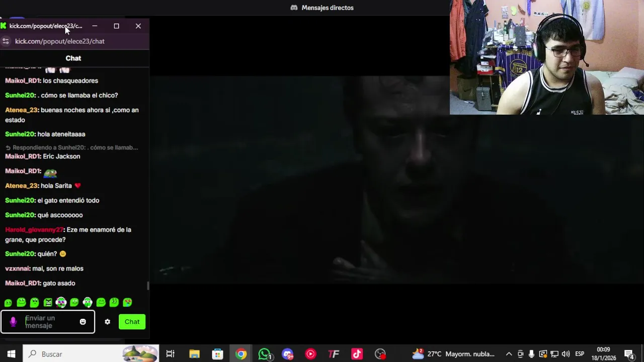Open the volume control in system tray
The height and width of the screenshot is (362, 644).
click(566, 354)
